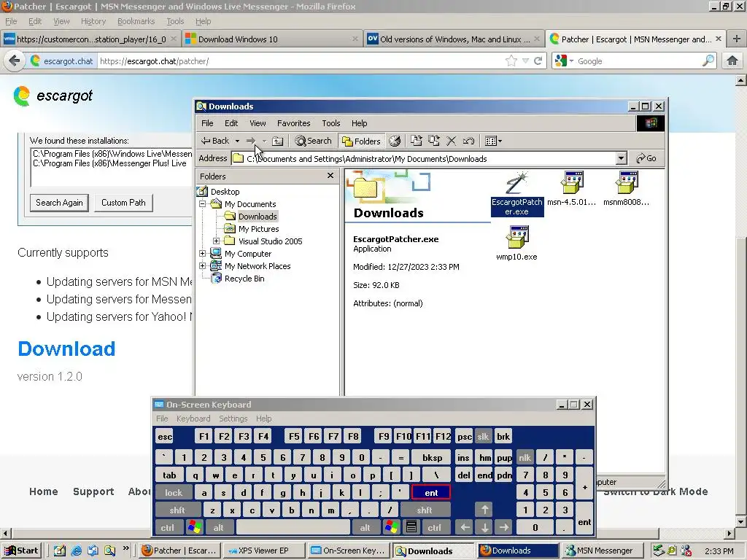Viewport: 747px width, 560px height.
Task: Switch to Old versions of Windows tab
Action: pyautogui.click(x=454, y=39)
